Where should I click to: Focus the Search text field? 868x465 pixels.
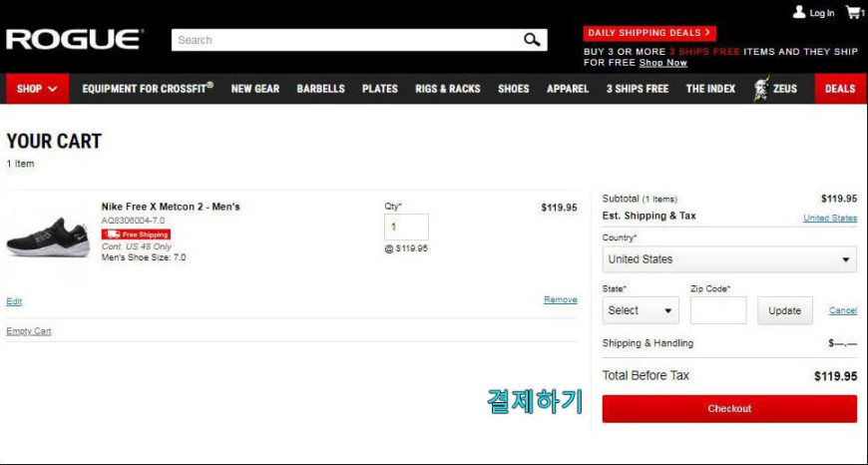(x=359, y=40)
